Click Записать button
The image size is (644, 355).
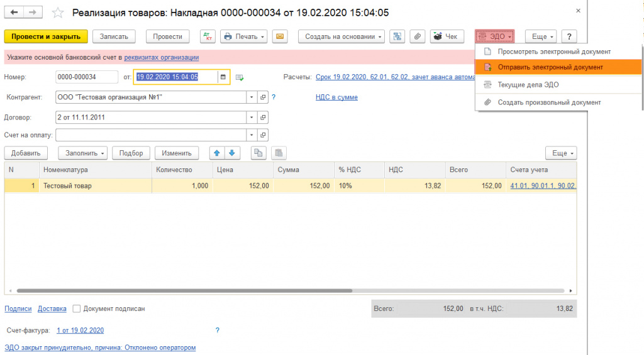click(x=114, y=36)
